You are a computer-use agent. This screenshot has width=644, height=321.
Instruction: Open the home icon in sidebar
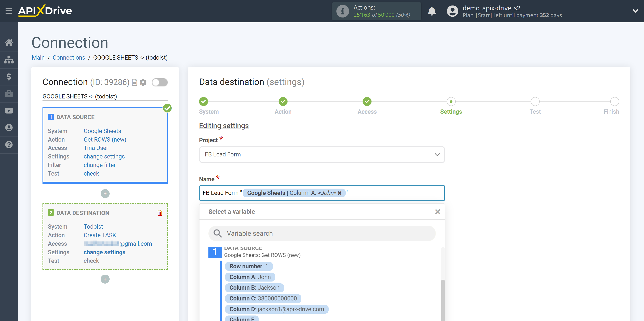(9, 43)
